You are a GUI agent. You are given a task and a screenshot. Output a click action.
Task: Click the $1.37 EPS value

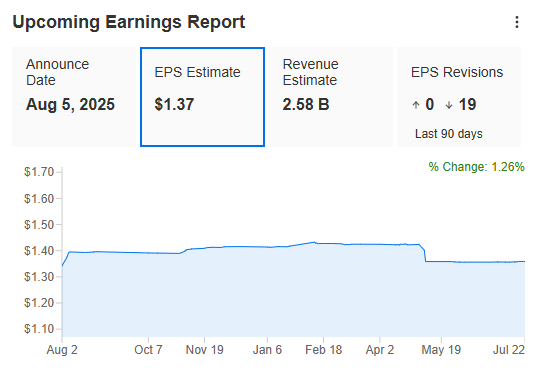pyautogui.click(x=174, y=104)
